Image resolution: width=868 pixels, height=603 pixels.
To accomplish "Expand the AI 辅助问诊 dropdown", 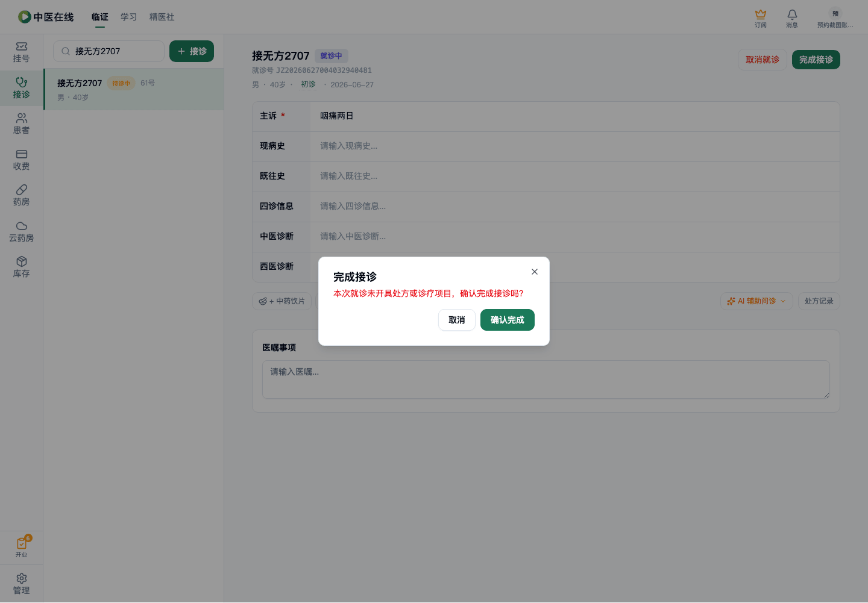I will [x=756, y=301].
